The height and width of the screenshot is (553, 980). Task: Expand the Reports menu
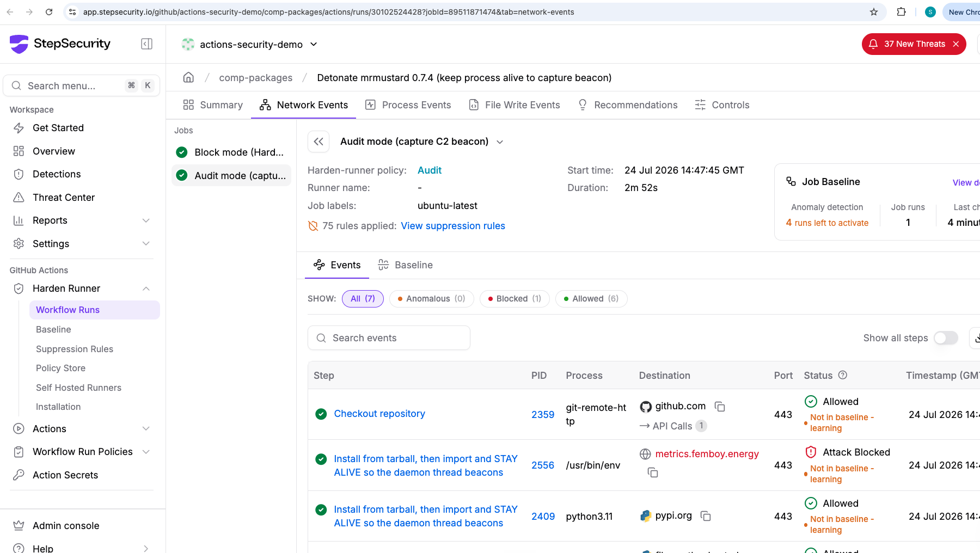(146, 220)
